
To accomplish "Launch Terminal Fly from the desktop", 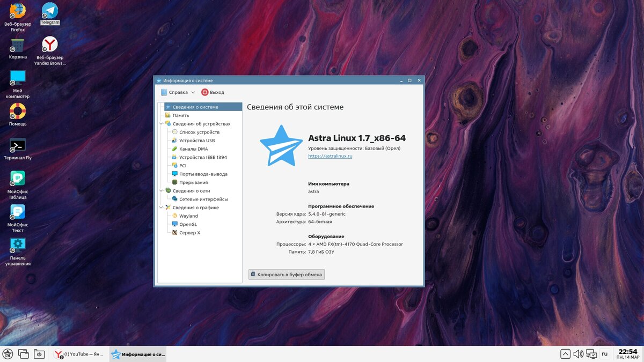I will [x=18, y=149].
